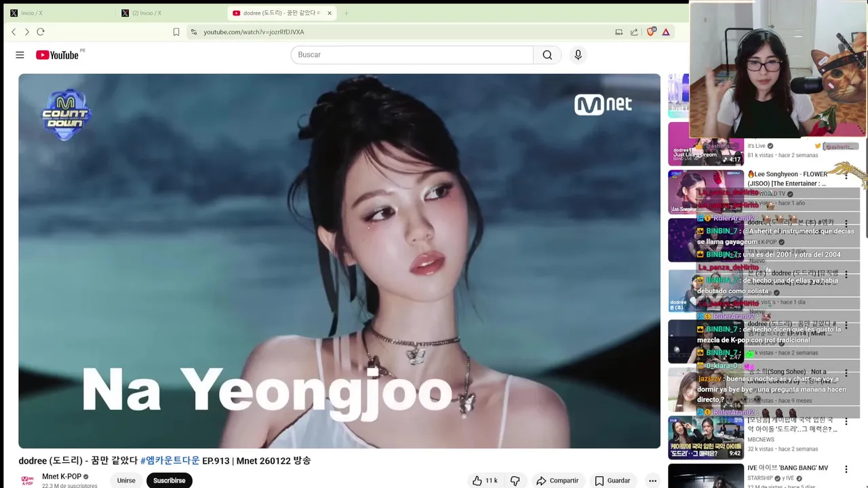
Task: Click the main video player
Action: point(339,261)
